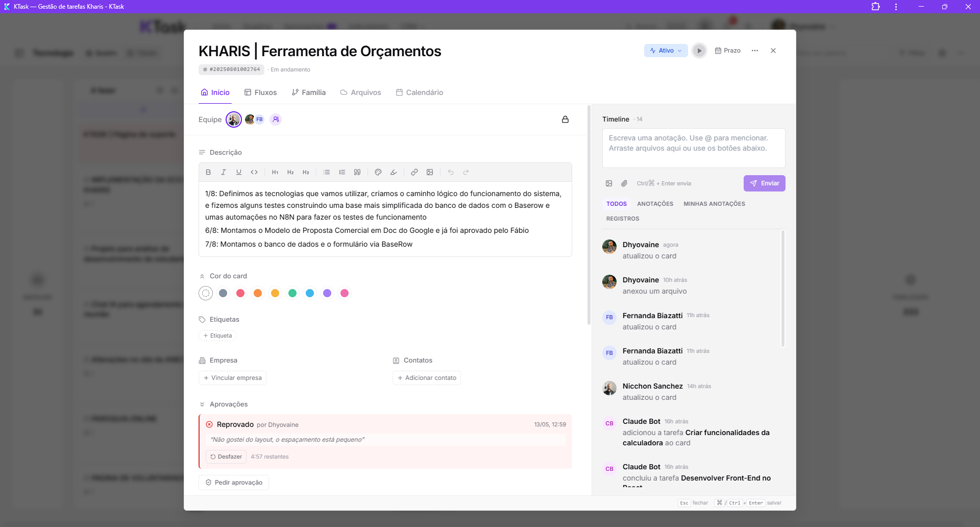Add a new Etiqueta tag
980x527 pixels.
pyautogui.click(x=217, y=336)
